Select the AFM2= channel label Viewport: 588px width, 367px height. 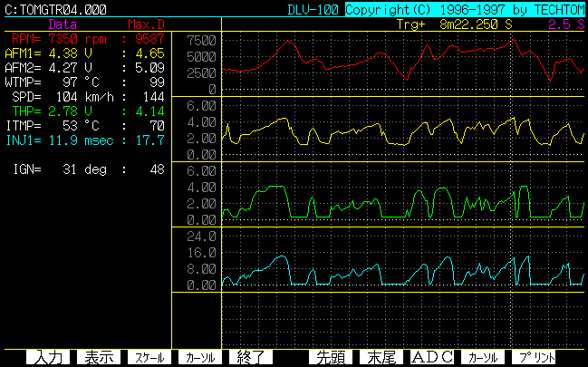(x=23, y=68)
